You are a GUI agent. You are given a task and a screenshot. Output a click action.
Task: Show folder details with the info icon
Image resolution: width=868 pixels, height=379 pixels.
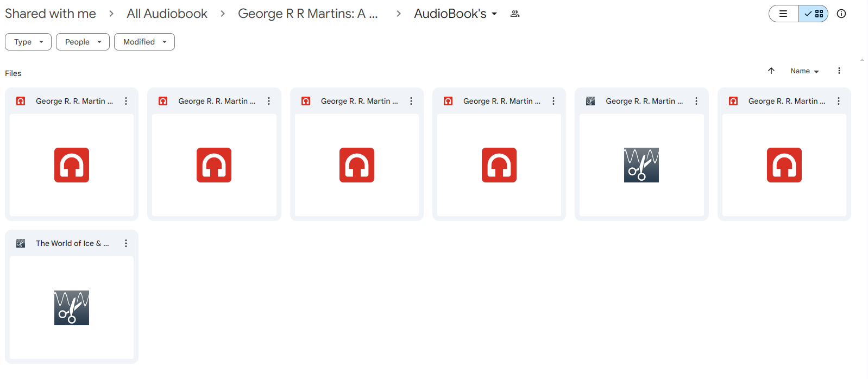tap(841, 14)
